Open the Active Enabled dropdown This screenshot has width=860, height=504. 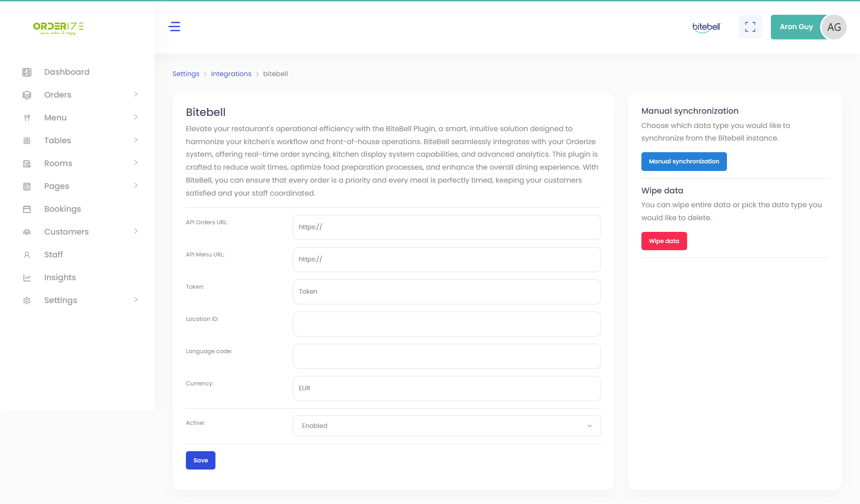point(447,426)
